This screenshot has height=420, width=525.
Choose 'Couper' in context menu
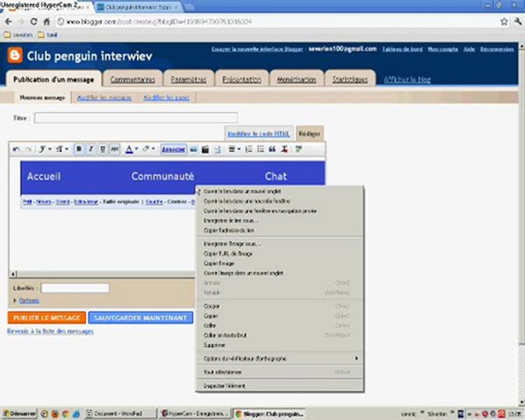pos(279,306)
